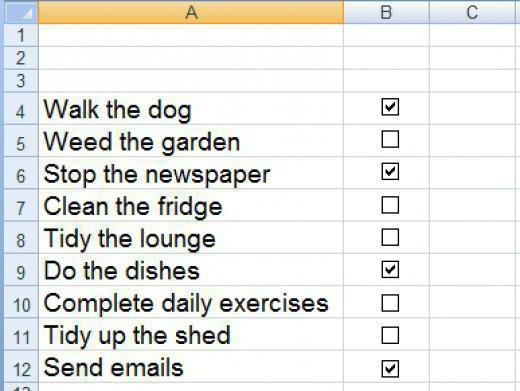Screen dimensions: 520x391
Task: Enable the Tidy up the shed checkbox
Action: [x=390, y=335]
